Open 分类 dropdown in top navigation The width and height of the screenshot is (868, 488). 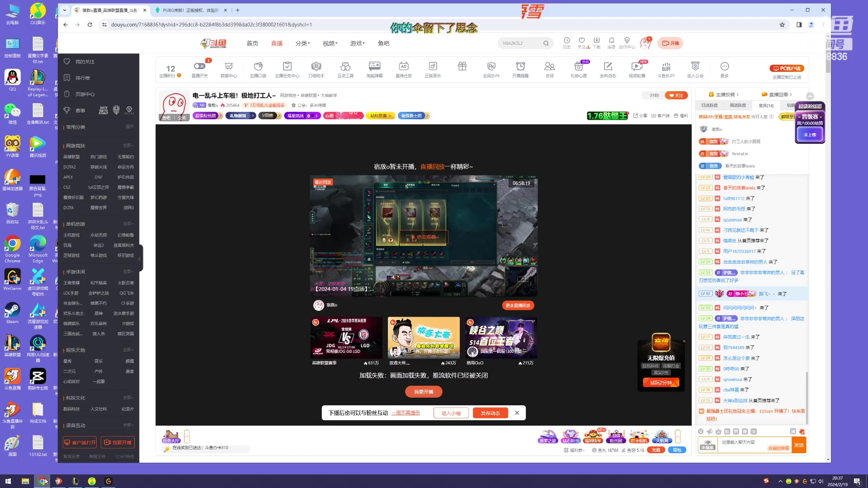pyautogui.click(x=302, y=43)
